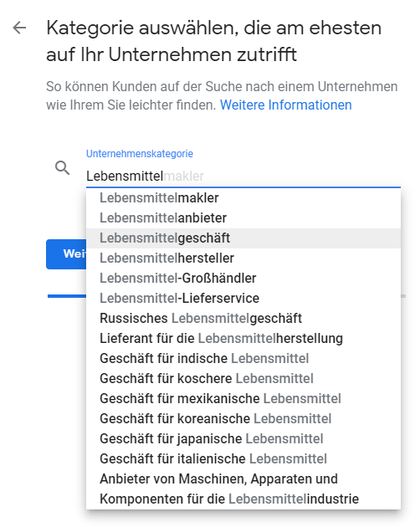Click the back arrow icon

19,28
